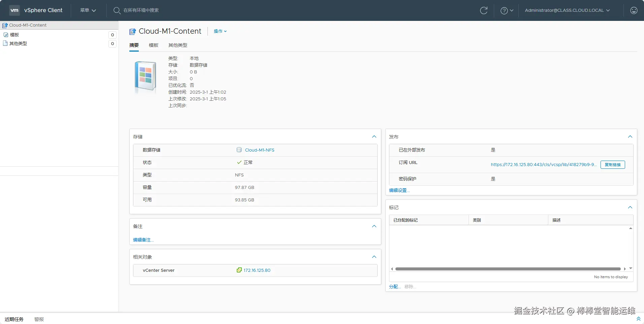Click the 编辑设置 edit settings link
The height and width of the screenshot is (324, 644).
coord(399,190)
